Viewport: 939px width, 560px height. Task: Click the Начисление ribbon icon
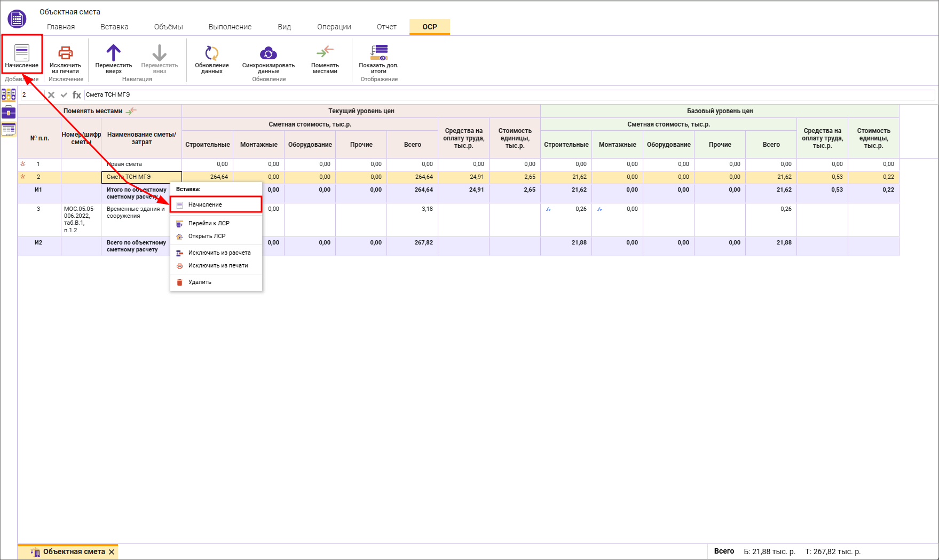click(x=21, y=53)
